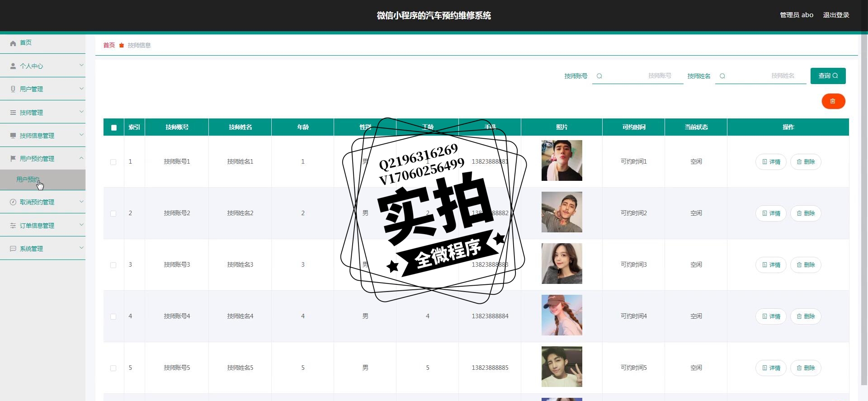Click the 用户管理 sidebar icon
Screen dimensions: 868x401
[13, 89]
